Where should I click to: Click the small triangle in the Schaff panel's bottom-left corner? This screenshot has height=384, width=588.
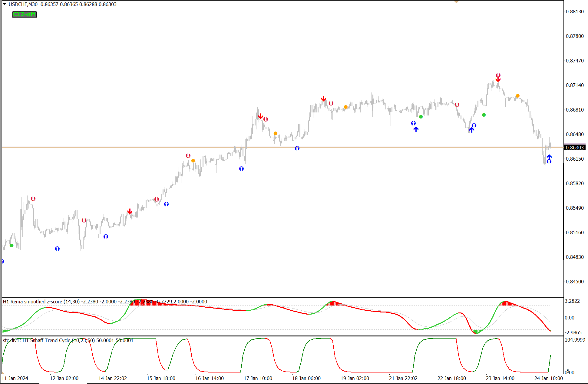tap(3, 372)
